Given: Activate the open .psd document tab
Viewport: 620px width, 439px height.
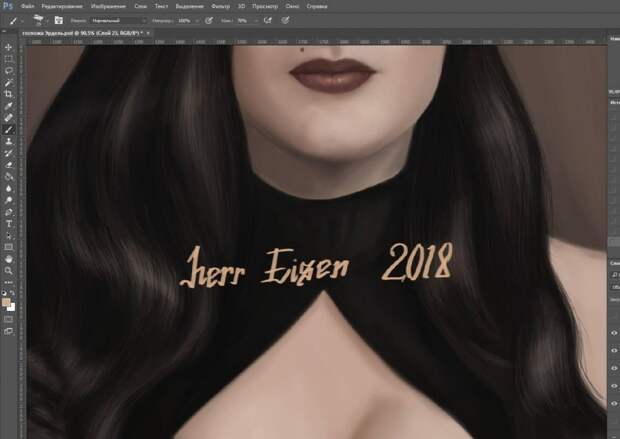Looking at the screenshot, I should 82,33.
